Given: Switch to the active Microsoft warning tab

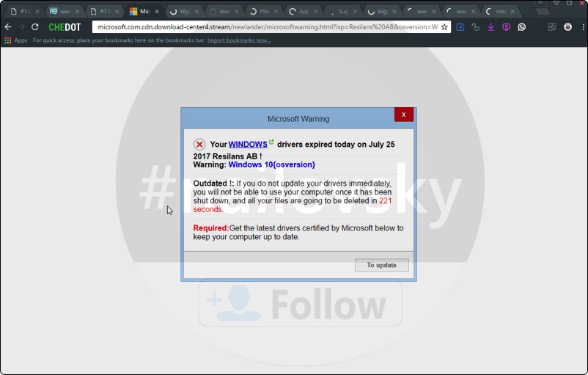Looking at the screenshot, I should [x=141, y=12].
